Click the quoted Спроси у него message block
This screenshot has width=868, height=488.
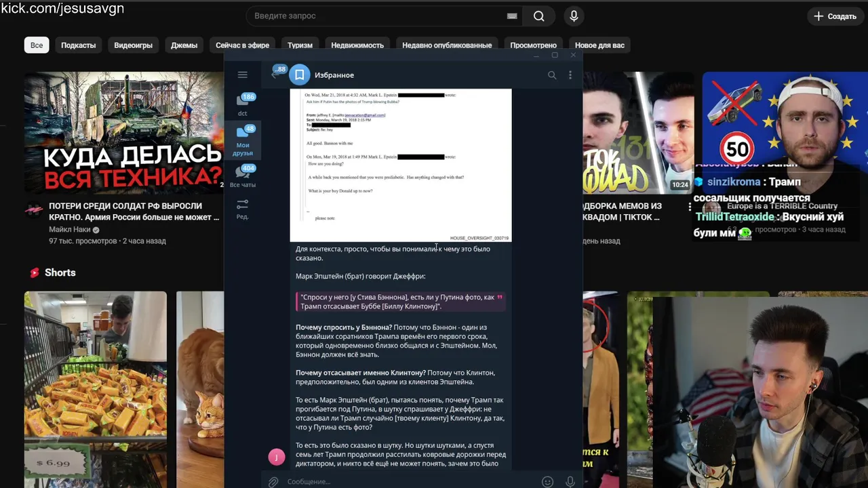point(401,302)
